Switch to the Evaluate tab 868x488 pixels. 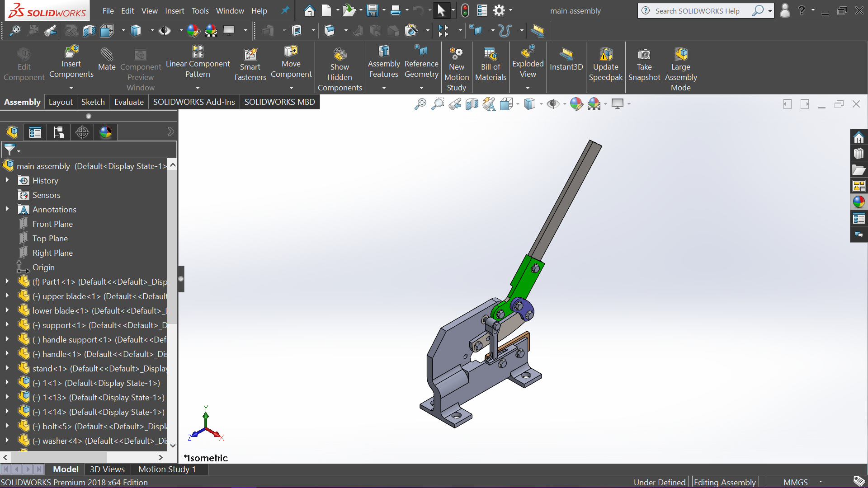pyautogui.click(x=129, y=102)
